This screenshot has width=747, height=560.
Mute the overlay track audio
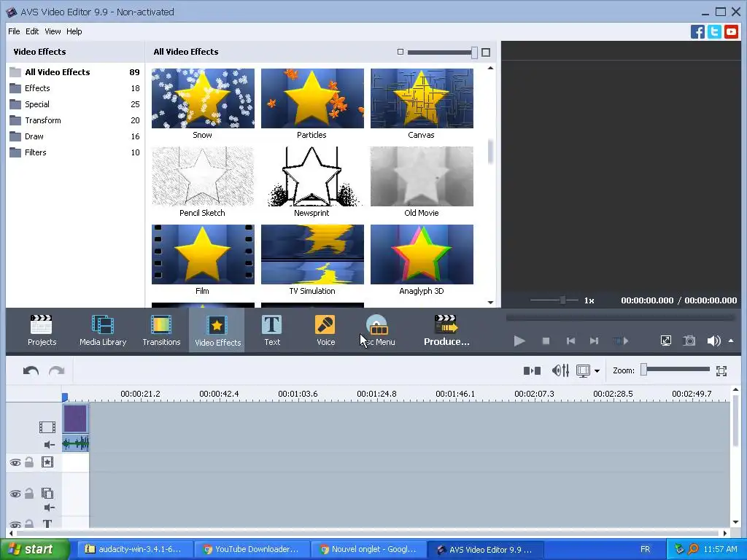pos(49,507)
